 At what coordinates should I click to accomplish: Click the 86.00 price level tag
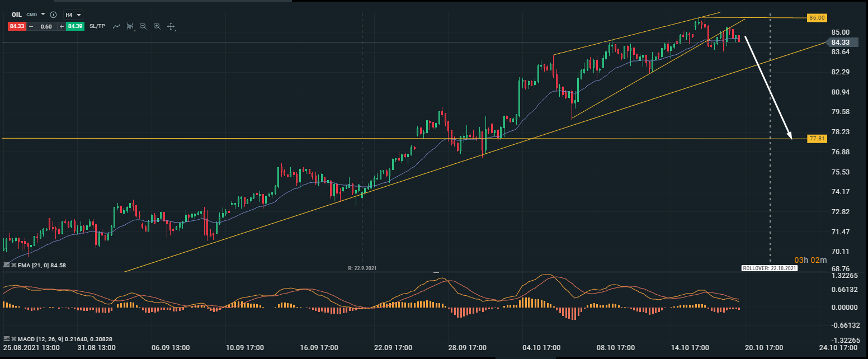tap(817, 18)
